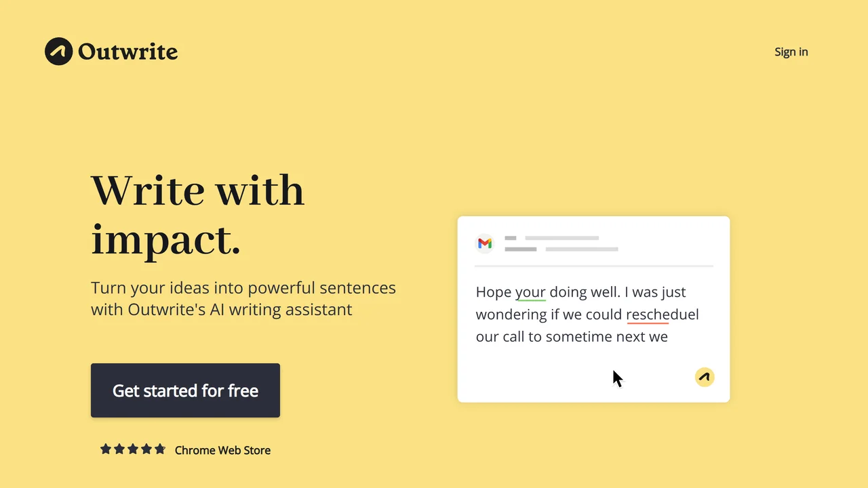Click the black cursor arrow in the demo
Image resolution: width=868 pixels, height=488 pixels.
[x=617, y=379]
